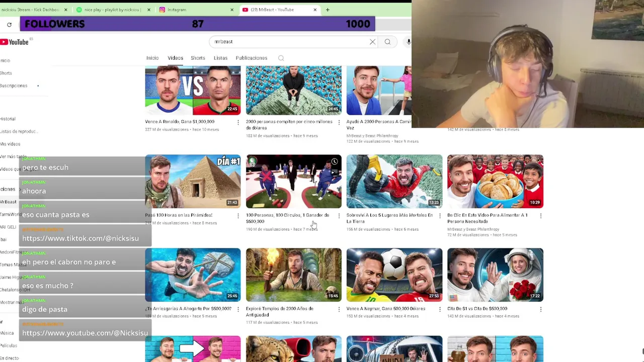Open options menu for Da Clic En Este Video
644x362 pixels.
540,216
